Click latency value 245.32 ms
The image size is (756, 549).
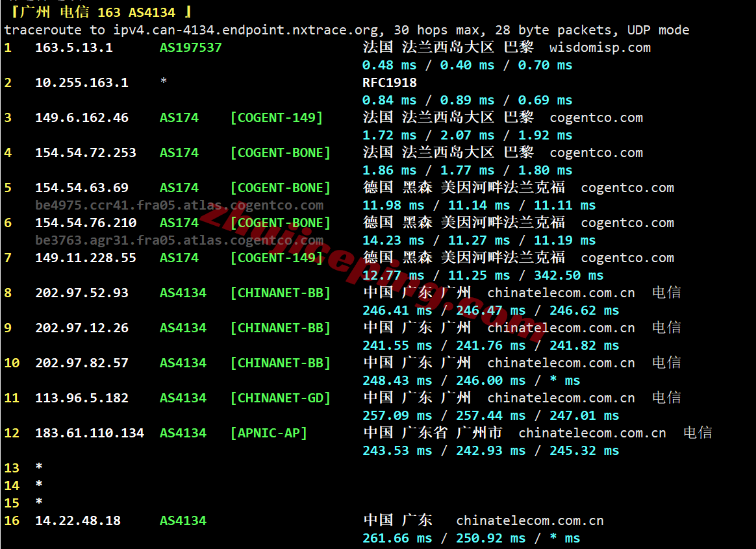point(585,451)
